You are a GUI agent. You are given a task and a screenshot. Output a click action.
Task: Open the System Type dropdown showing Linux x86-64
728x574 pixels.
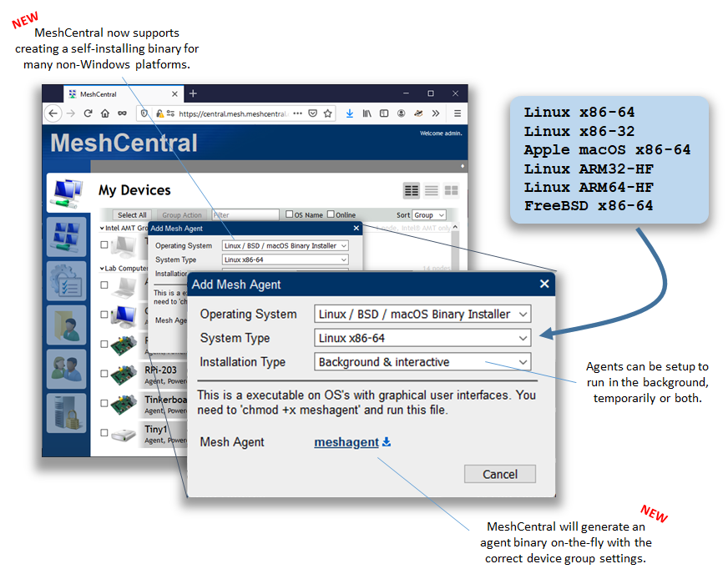point(422,338)
